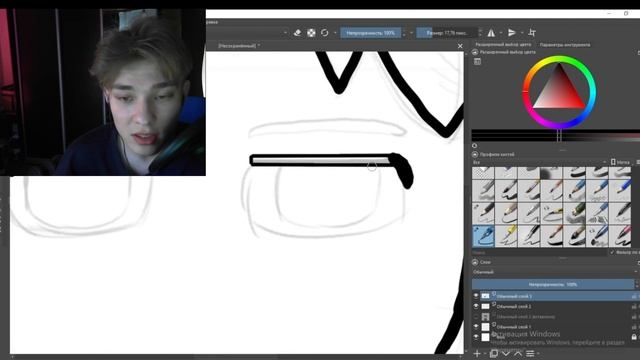Click the brush size slider in toolbar
640x360 pixels.
(x=447, y=33)
